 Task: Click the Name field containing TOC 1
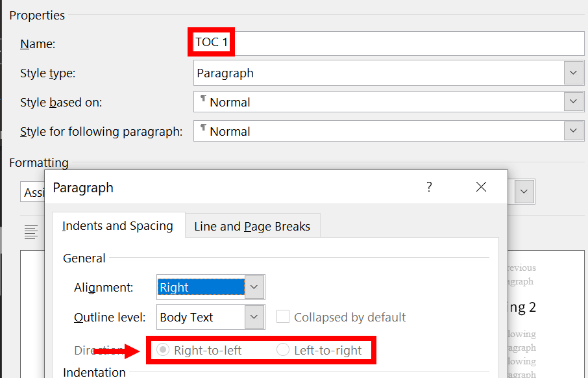389,43
